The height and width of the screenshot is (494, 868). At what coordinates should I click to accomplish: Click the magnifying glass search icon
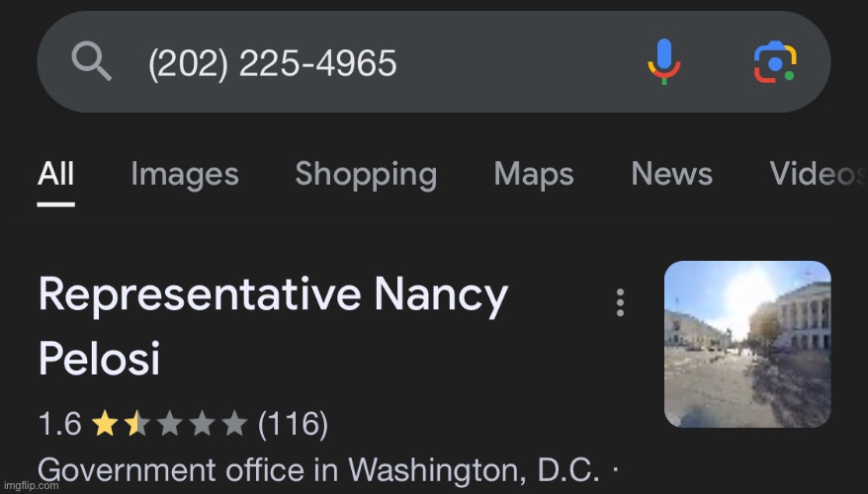(x=92, y=63)
